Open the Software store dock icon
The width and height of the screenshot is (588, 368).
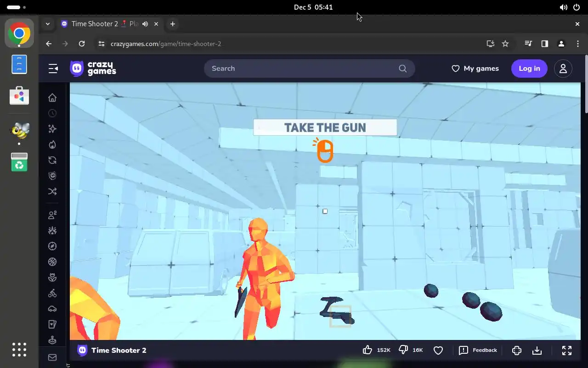tap(19, 96)
